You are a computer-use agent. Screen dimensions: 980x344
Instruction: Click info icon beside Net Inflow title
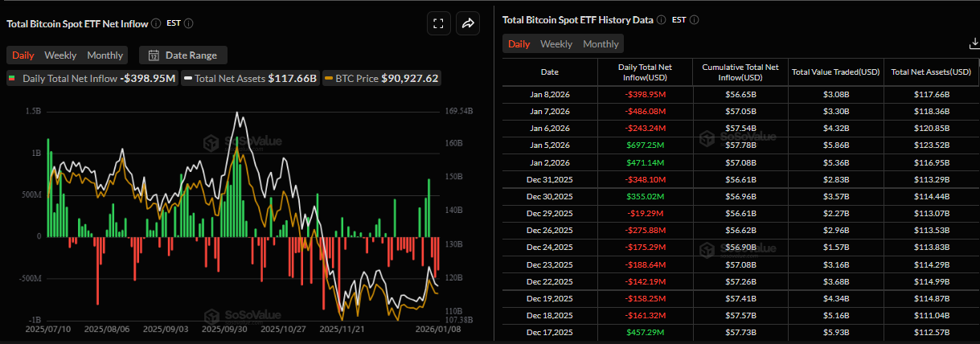click(x=156, y=24)
